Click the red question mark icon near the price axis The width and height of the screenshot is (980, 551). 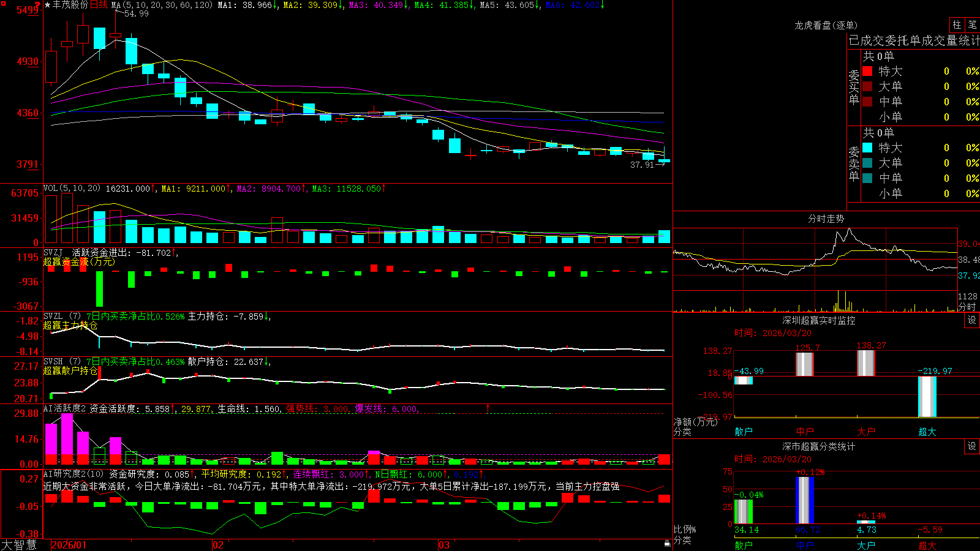[38, 5]
